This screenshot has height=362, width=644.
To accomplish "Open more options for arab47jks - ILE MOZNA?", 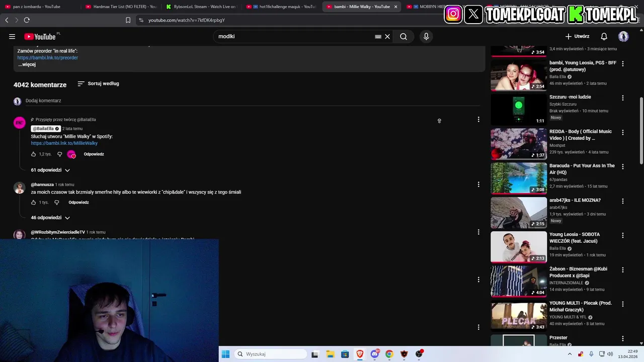I will pyautogui.click(x=623, y=201).
